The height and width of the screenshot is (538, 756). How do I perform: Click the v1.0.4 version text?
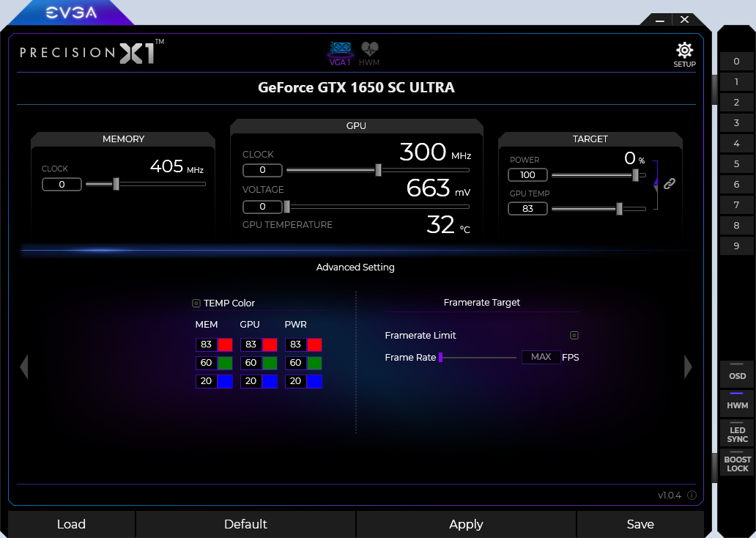(x=670, y=495)
